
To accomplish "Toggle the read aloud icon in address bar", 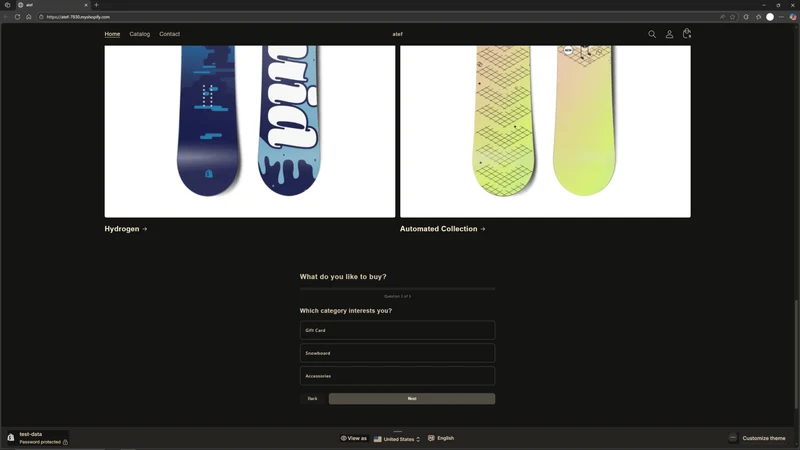I will tap(722, 17).
